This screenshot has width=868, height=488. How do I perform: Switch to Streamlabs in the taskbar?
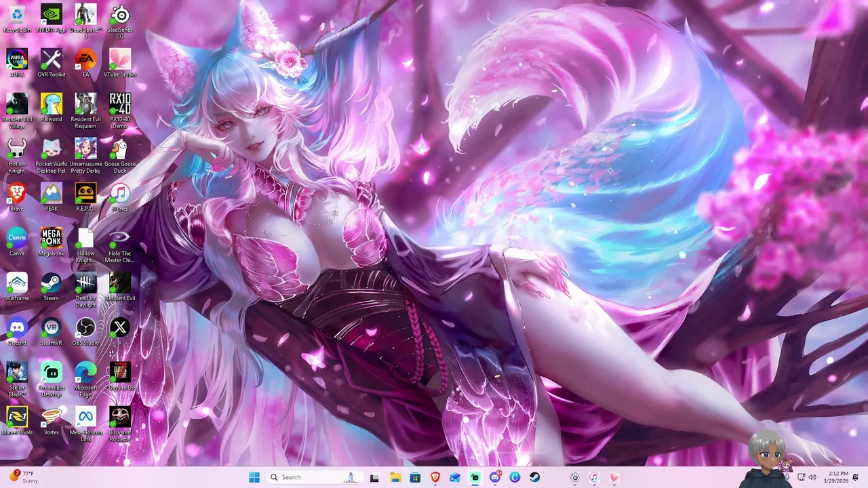pyautogui.click(x=475, y=477)
